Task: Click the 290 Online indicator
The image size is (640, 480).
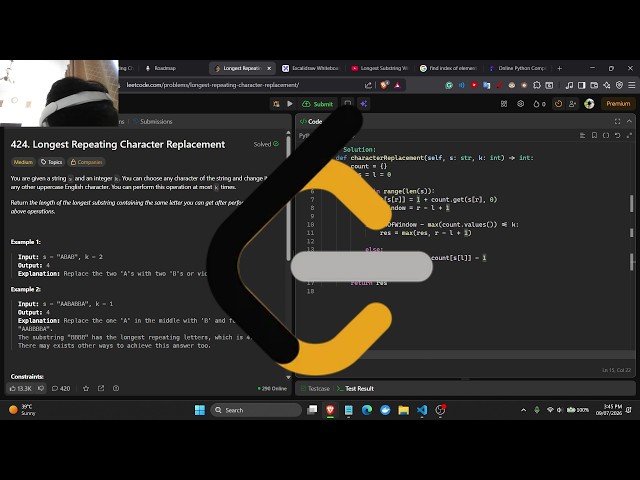Action: pyautogui.click(x=272, y=389)
